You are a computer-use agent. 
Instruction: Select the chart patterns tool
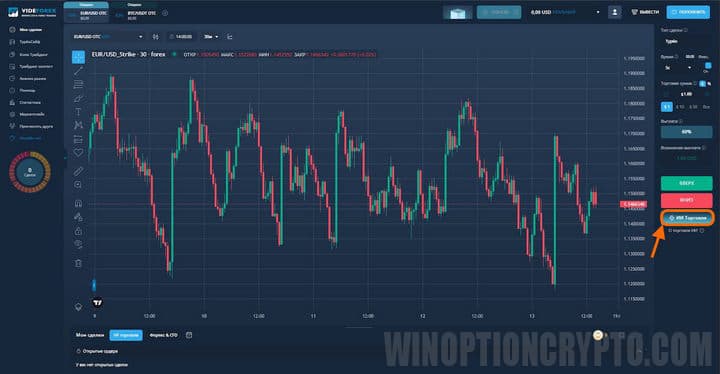click(x=79, y=125)
